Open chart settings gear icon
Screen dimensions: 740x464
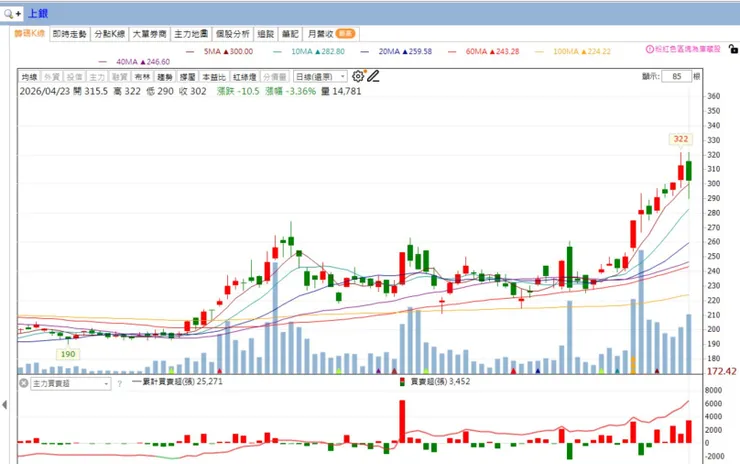[358, 76]
